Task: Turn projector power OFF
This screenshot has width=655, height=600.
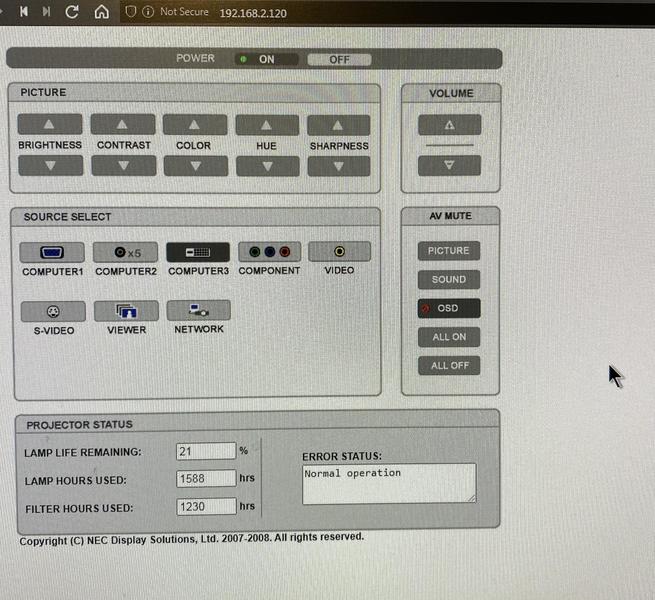Action: pyautogui.click(x=339, y=60)
